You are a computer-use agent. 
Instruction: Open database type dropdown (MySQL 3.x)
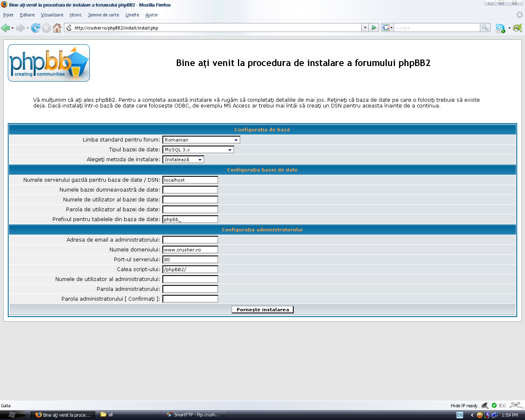tap(198, 150)
